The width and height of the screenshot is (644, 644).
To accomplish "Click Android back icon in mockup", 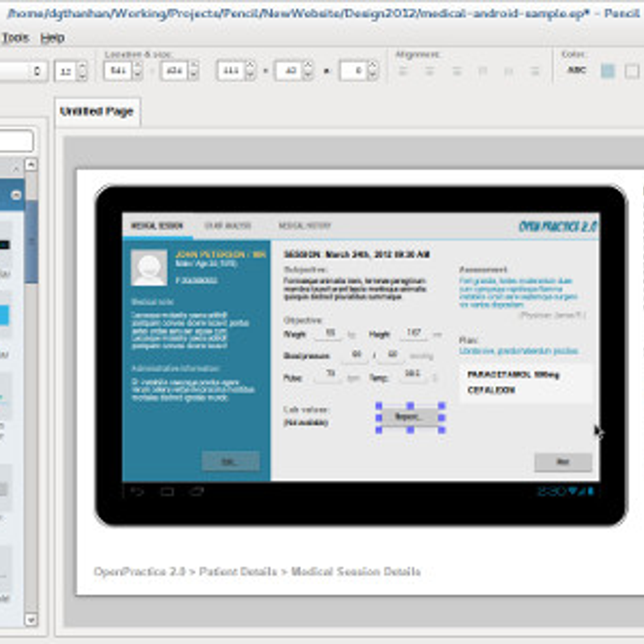I will click(x=138, y=491).
